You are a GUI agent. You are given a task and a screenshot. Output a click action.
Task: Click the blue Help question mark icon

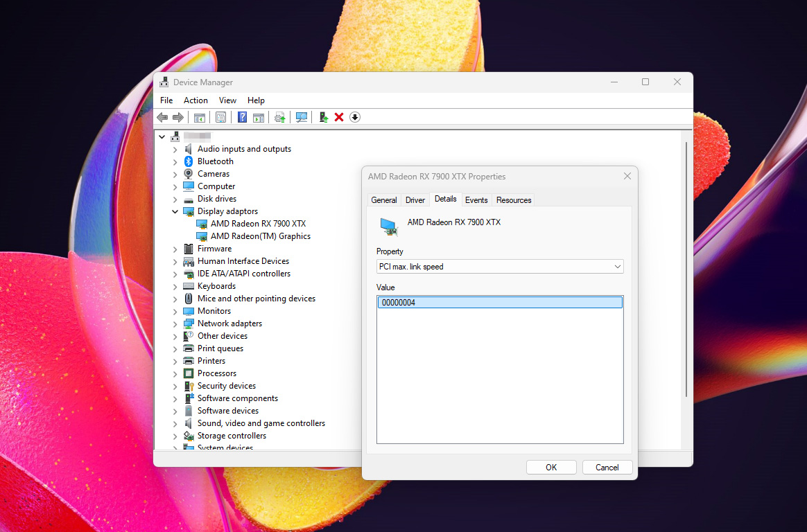243,117
